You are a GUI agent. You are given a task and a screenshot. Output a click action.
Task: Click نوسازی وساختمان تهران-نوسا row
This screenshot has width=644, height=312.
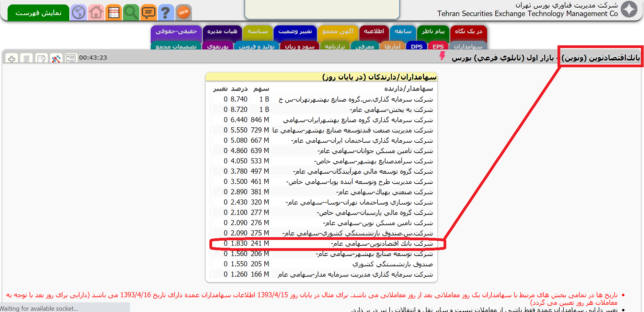point(321,202)
